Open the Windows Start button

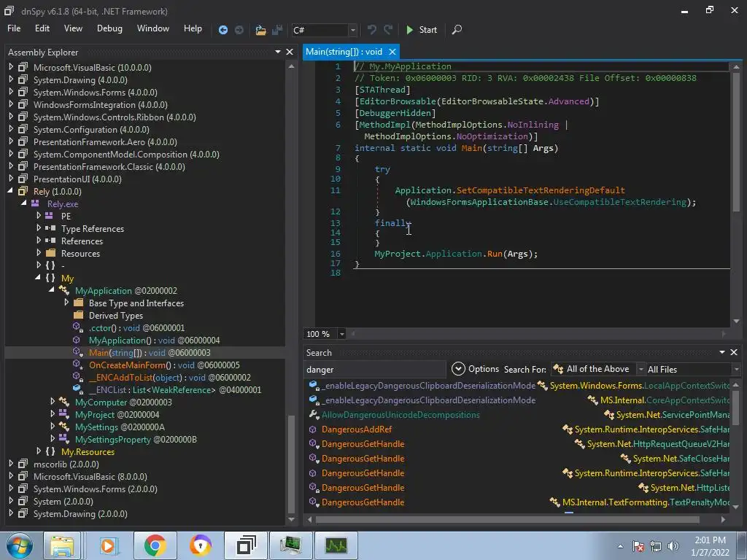click(x=19, y=545)
